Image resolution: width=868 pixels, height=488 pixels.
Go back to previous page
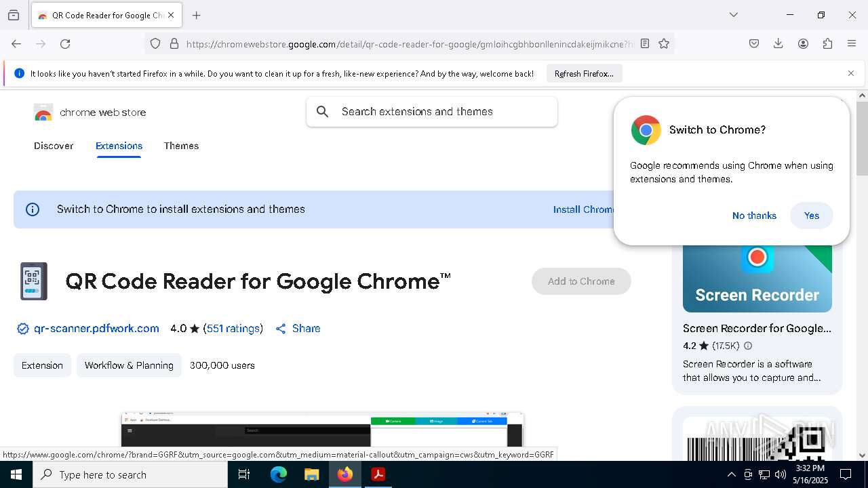click(16, 43)
